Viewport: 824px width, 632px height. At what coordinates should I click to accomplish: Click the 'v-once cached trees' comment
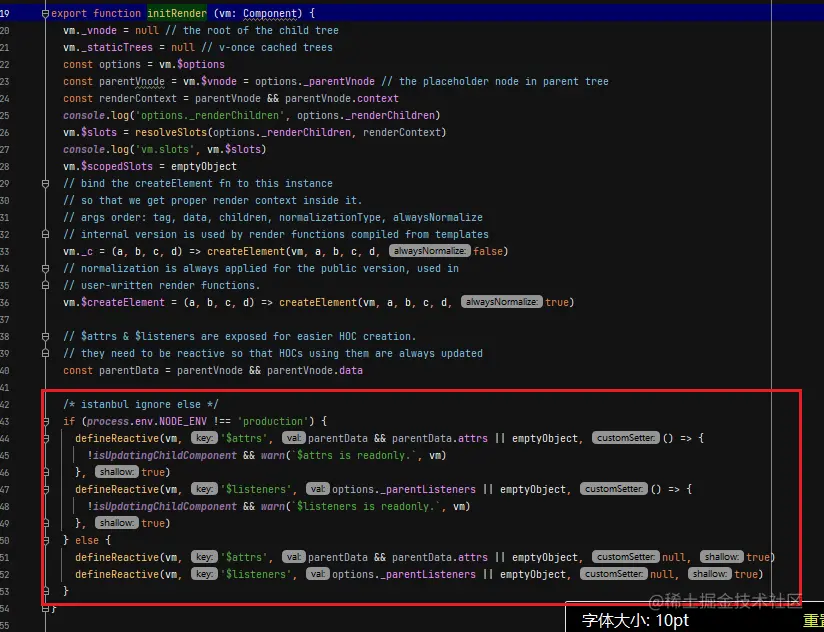coord(267,47)
